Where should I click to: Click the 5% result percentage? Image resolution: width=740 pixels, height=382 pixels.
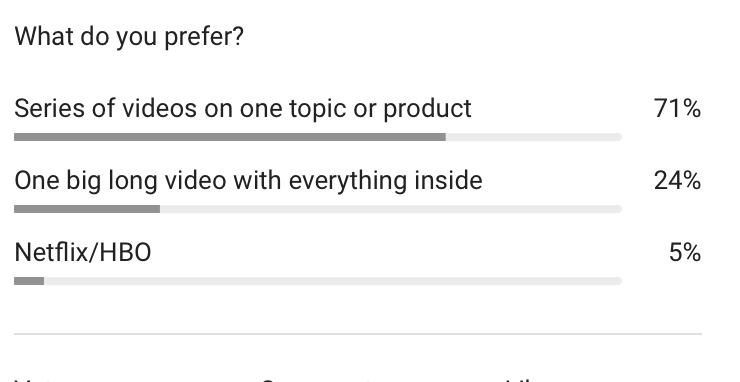[685, 253]
